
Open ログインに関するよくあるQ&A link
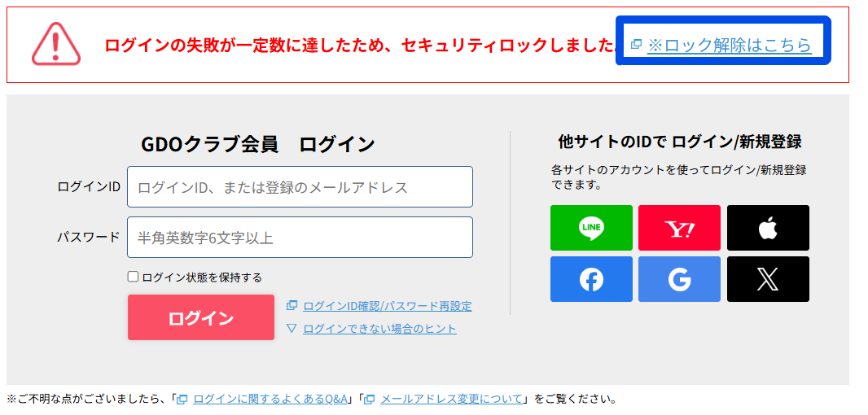(270, 399)
